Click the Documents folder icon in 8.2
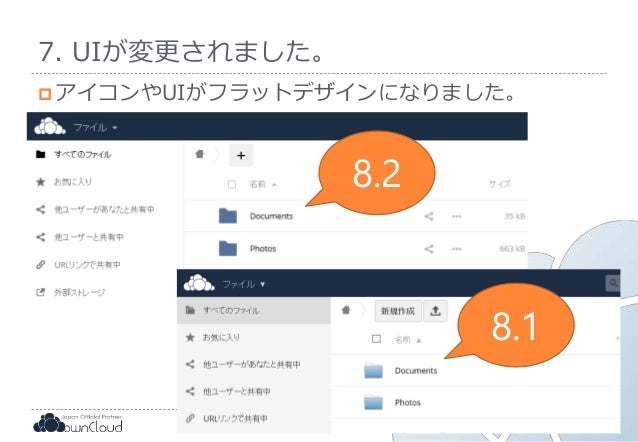This screenshot has width=638, height=442. [228, 216]
